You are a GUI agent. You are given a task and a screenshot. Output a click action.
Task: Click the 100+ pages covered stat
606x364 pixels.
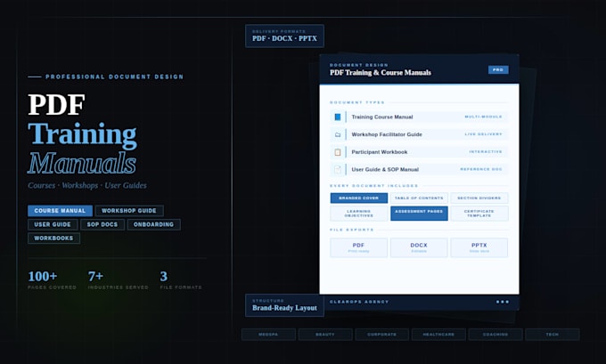52,280
